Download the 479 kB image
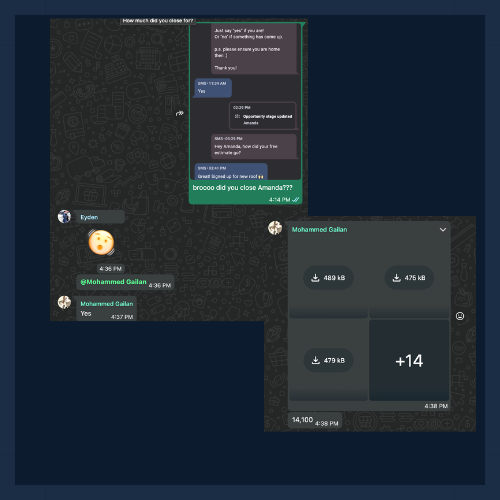 tap(328, 360)
